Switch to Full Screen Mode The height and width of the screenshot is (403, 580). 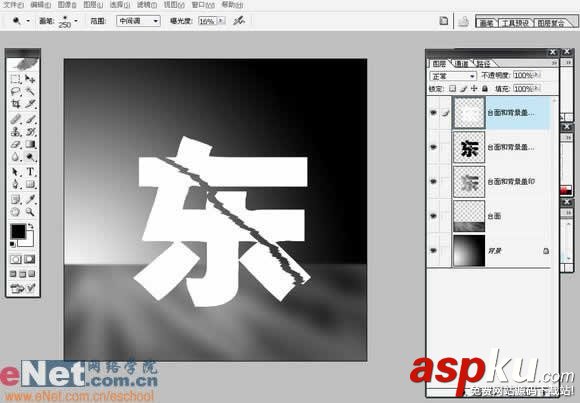tap(31, 274)
